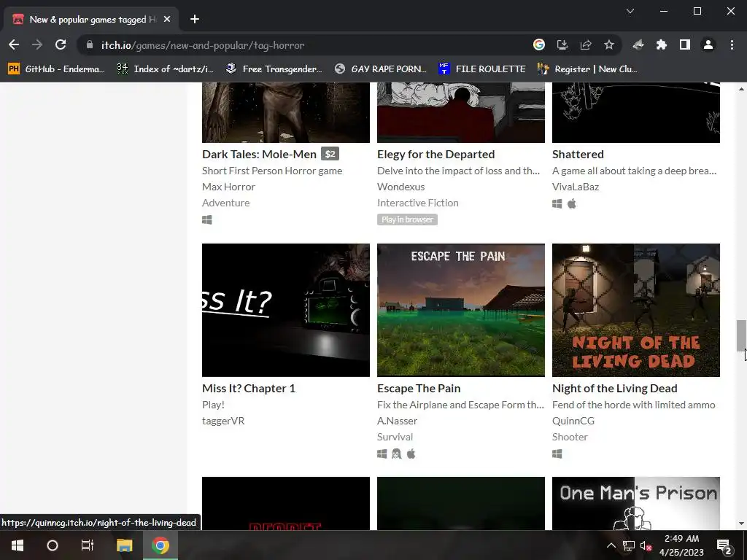This screenshot has width=747, height=560.
Task: Open Night of the Living Dead thumbnail
Action: (x=636, y=310)
